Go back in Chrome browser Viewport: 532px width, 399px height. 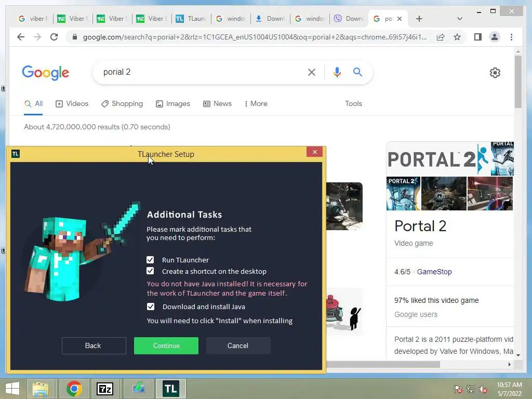tap(21, 37)
